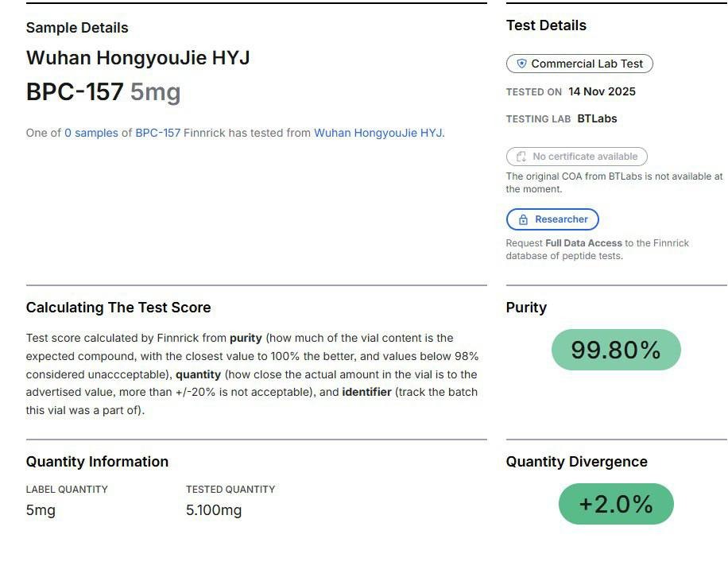The height and width of the screenshot is (581, 728).
Task: Open the 0 samples link
Action: [x=91, y=133]
